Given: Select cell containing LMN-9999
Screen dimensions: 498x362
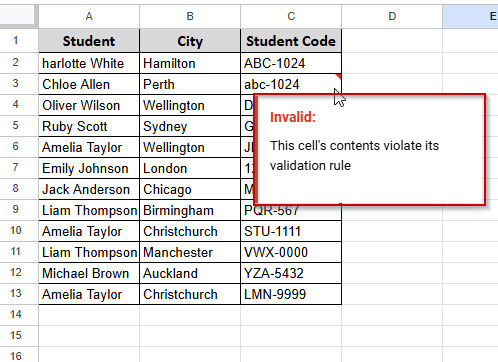Looking at the screenshot, I should tap(291, 294).
